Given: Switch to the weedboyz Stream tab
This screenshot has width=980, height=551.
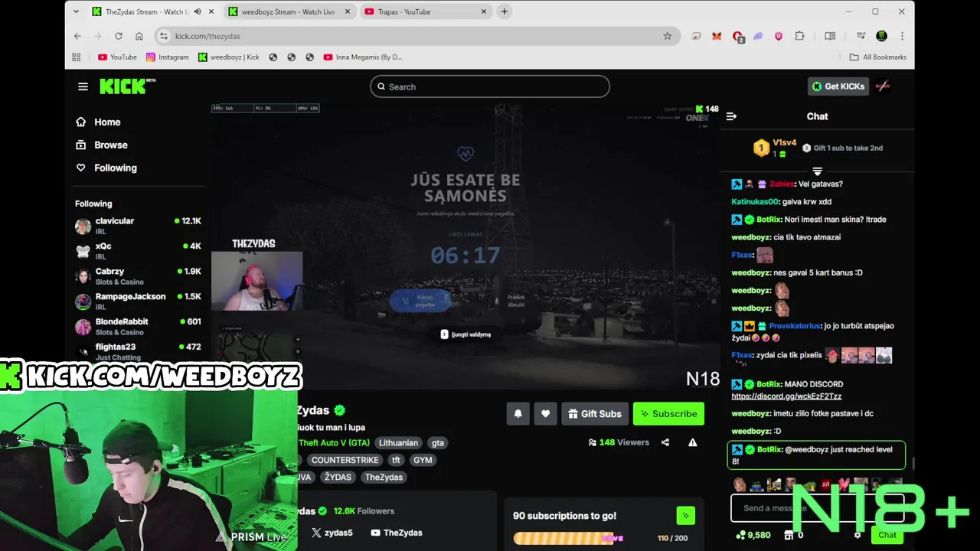Looking at the screenshot, I should [288, 11].
